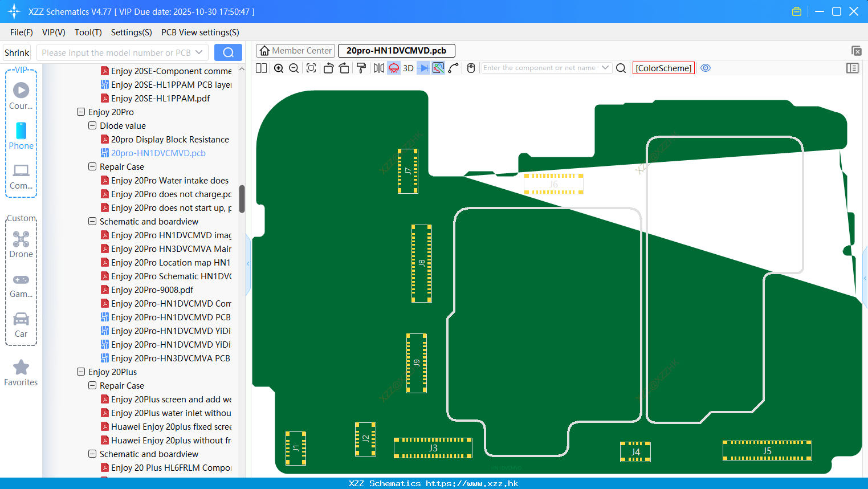The height and width of the screenshot is (489, 868).
Task: Click the title bar briefcase icon
Action: pos(797,11)
